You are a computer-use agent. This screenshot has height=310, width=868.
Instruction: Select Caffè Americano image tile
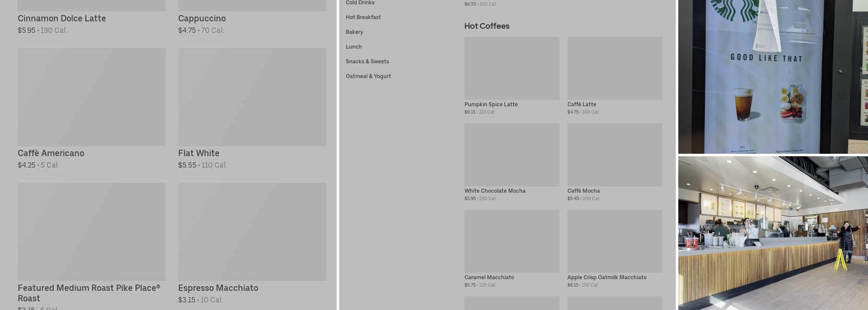[x=92, y=97]
